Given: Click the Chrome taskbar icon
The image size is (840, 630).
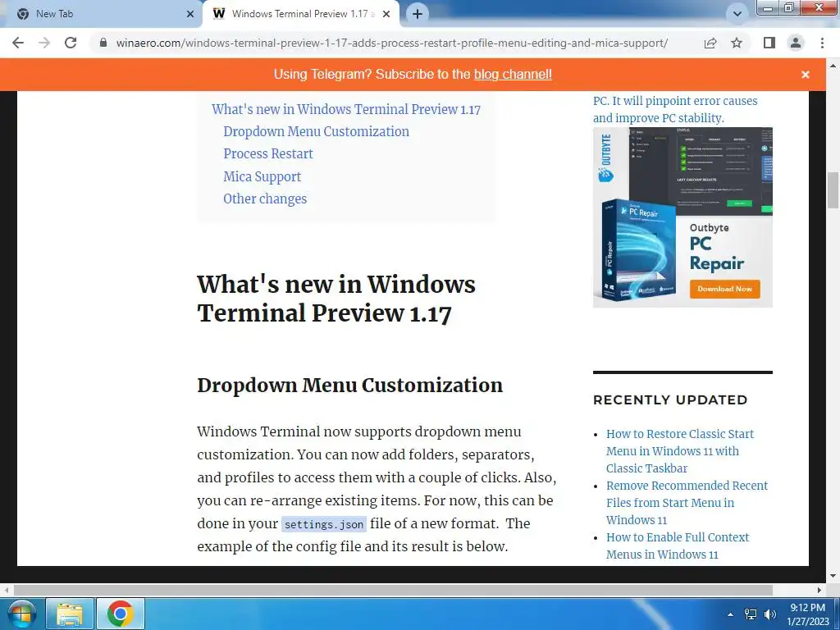Looking at the screenshot, I should pyautogui.click(x=120, y=614).
